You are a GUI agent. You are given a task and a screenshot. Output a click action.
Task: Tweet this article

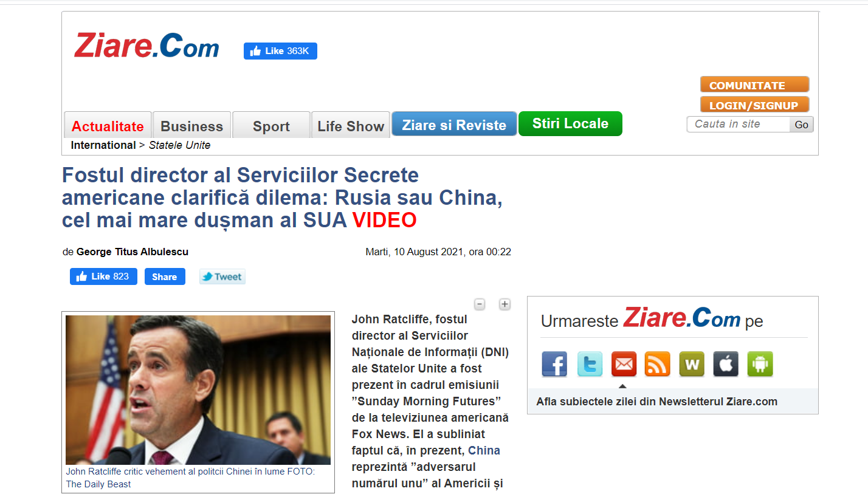[222, 276]
